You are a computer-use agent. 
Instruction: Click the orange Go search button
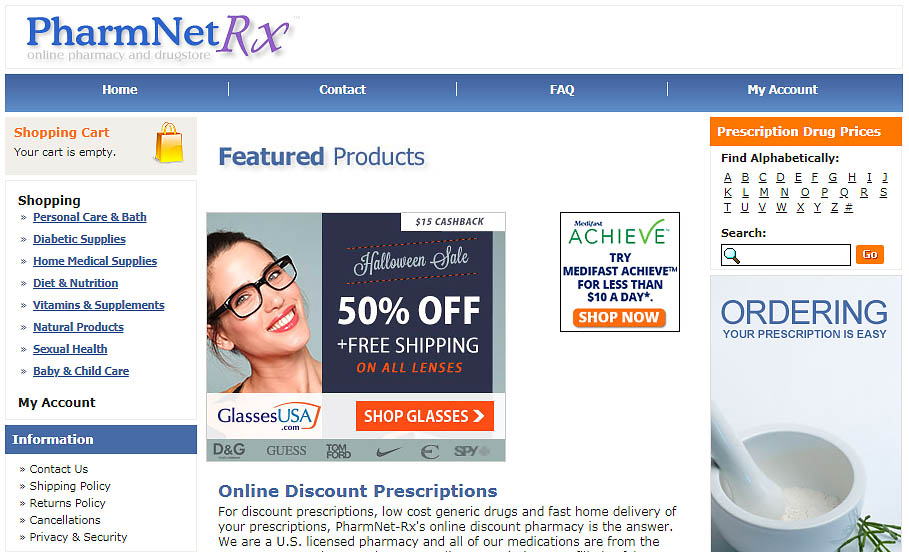pos(870,255)
